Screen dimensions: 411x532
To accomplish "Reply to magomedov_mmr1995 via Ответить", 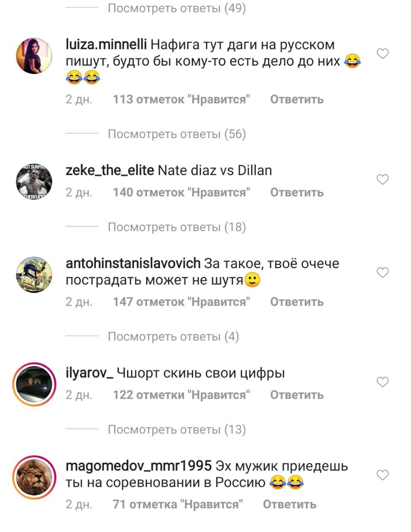I will (290, 505).
